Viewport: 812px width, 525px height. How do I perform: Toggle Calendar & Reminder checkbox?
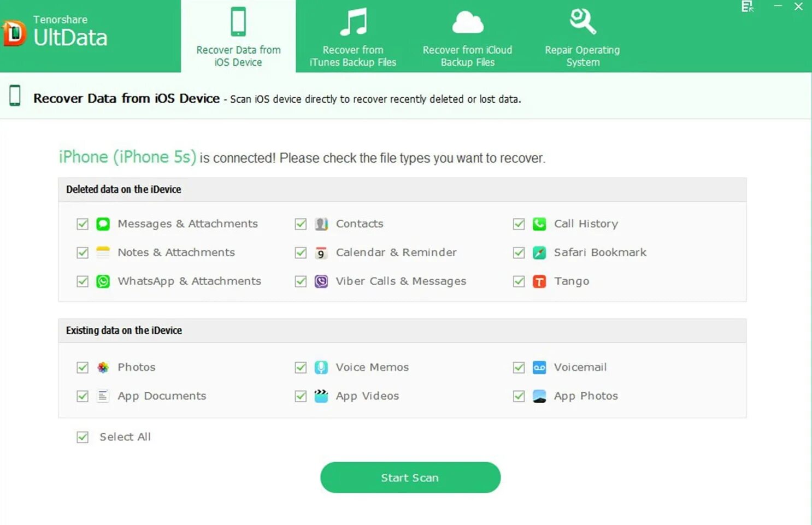(x=301, y=252)
